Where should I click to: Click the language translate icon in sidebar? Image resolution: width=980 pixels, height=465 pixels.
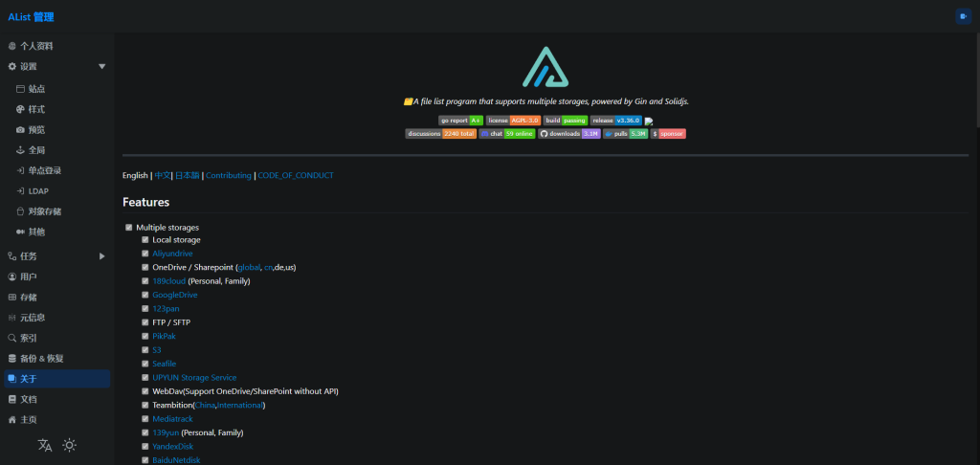tap(45, 445)
